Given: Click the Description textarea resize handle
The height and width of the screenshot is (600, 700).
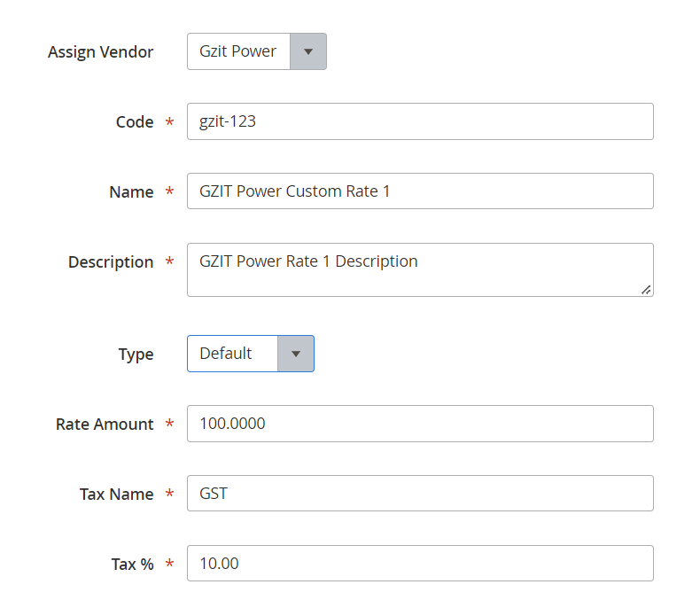Looking at the screenshot, I should click(646, 290).
